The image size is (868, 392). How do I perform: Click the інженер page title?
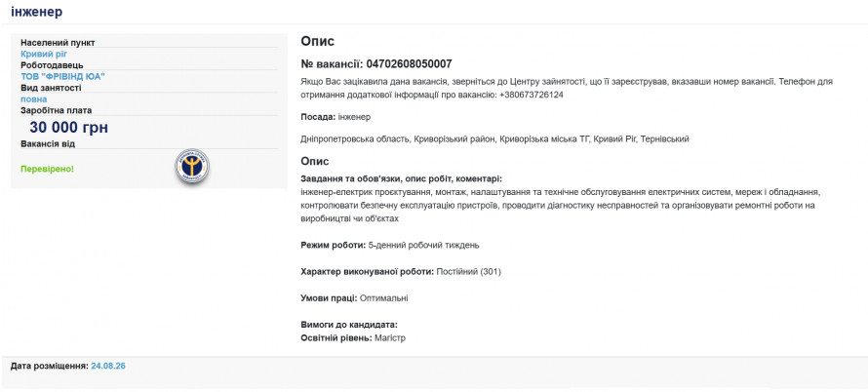point(36,12)
